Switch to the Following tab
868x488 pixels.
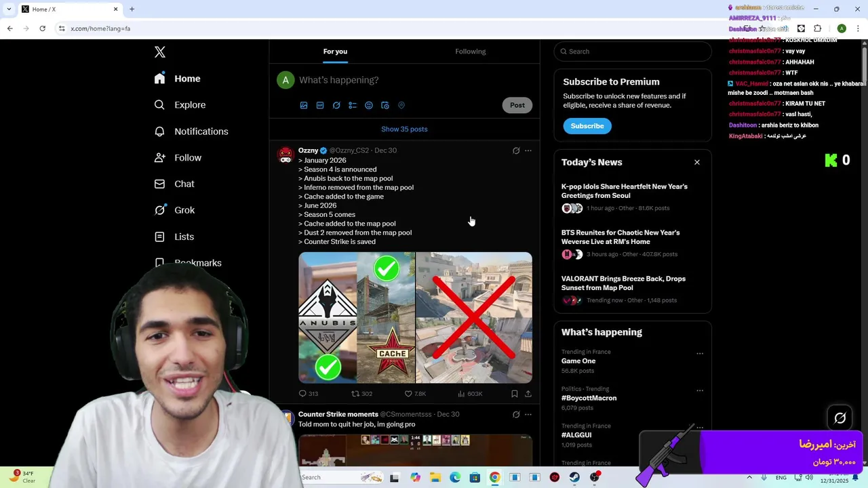[x=471, y=52]
